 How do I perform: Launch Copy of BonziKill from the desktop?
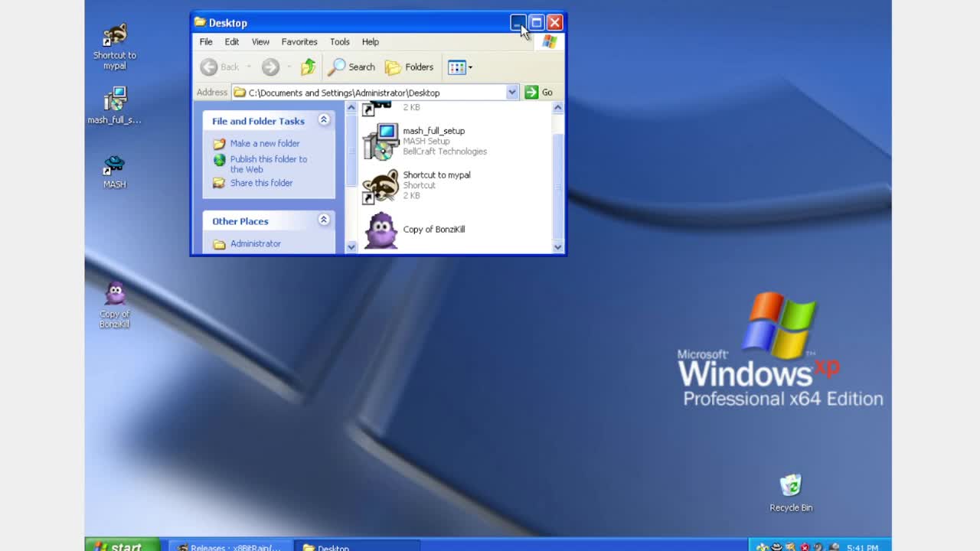pos(113,295)
